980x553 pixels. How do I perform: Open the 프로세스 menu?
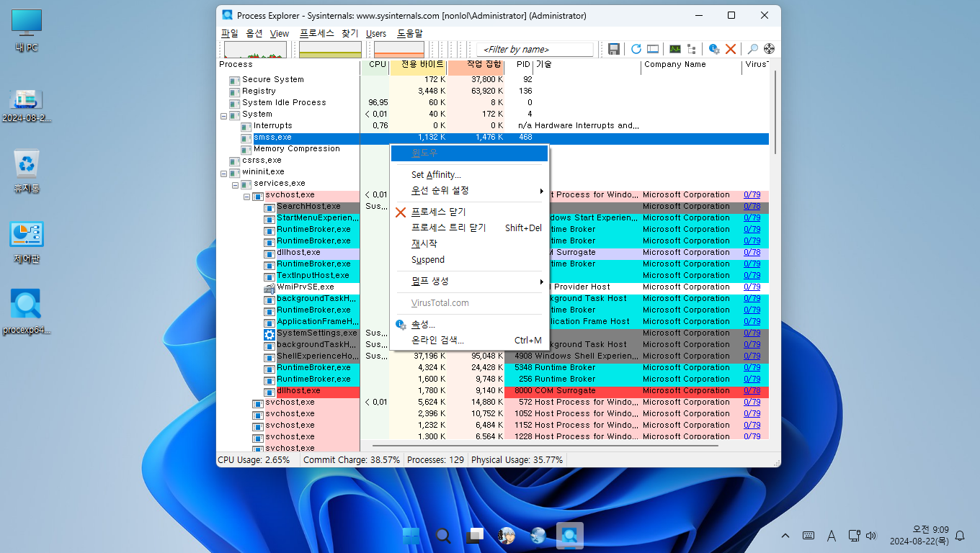317,33
